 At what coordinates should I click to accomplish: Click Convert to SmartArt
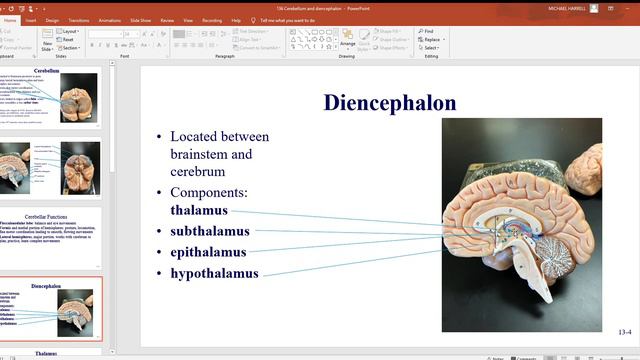pyautogui.click(x=256, y=48)
